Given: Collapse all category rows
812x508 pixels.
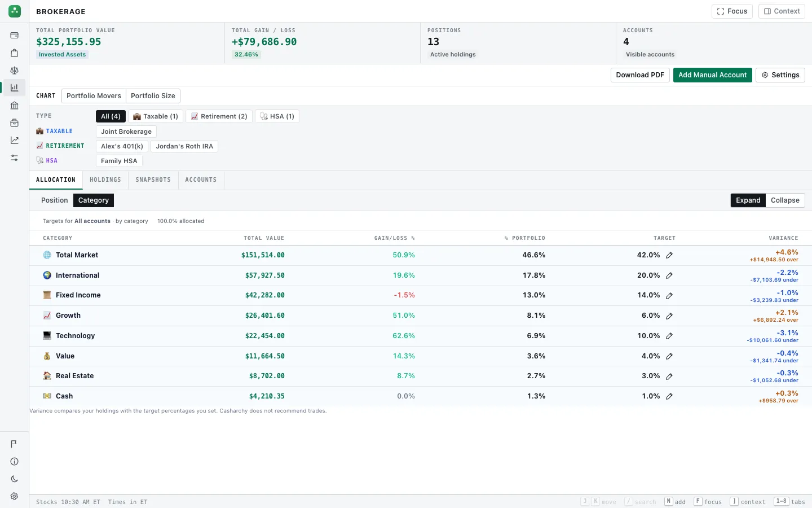Looking at the screenshot, I should [x=785, y=200].
